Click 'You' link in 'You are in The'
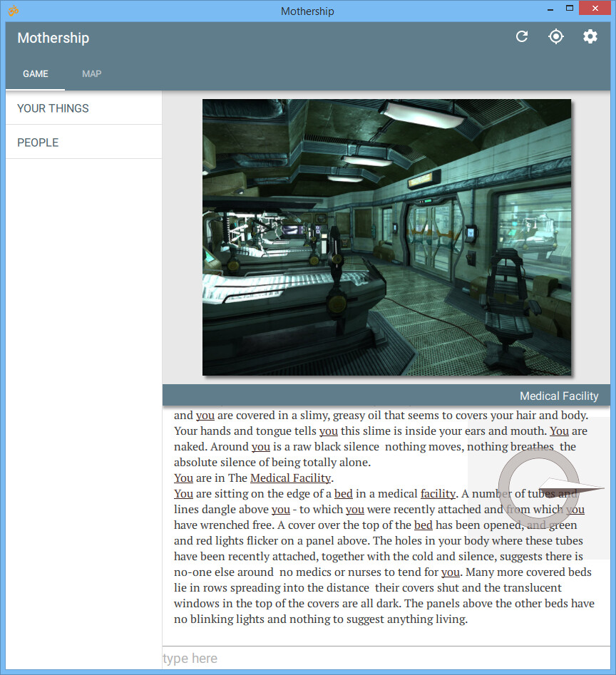The image size is (616, 675). click(183, 478)
